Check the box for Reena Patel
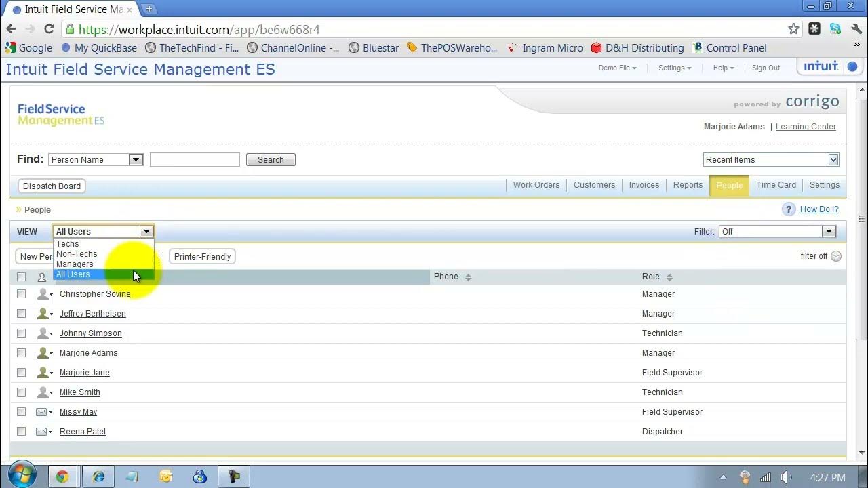This screenshot has height=488, width=868. pyautogui.click(x=21, y=432)
